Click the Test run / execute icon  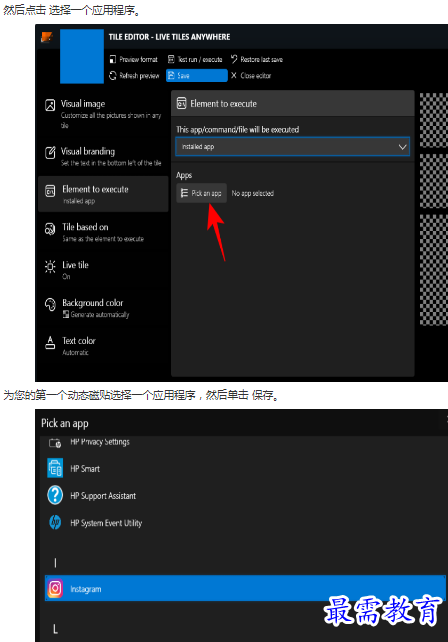(171, 59)
